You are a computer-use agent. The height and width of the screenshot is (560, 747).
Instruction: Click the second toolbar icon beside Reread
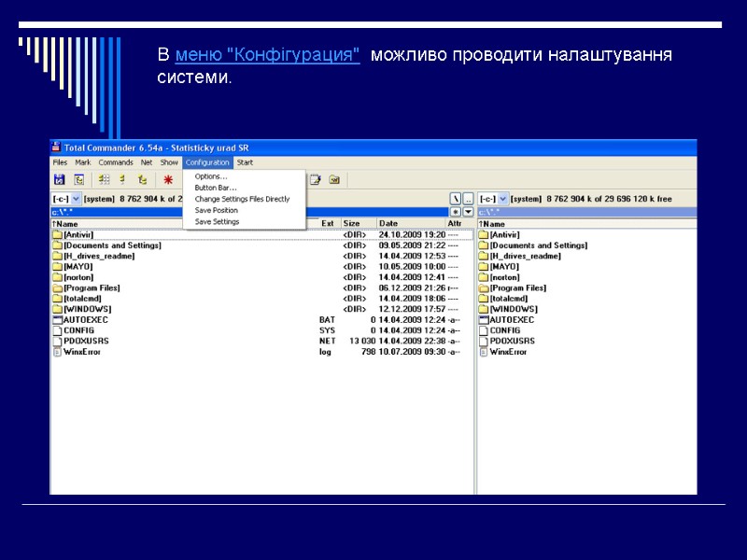[x=79, y=179]
